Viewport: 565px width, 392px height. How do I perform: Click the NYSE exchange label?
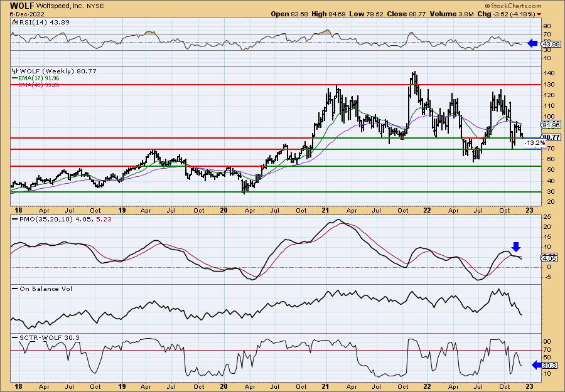(x=95, y=6)
